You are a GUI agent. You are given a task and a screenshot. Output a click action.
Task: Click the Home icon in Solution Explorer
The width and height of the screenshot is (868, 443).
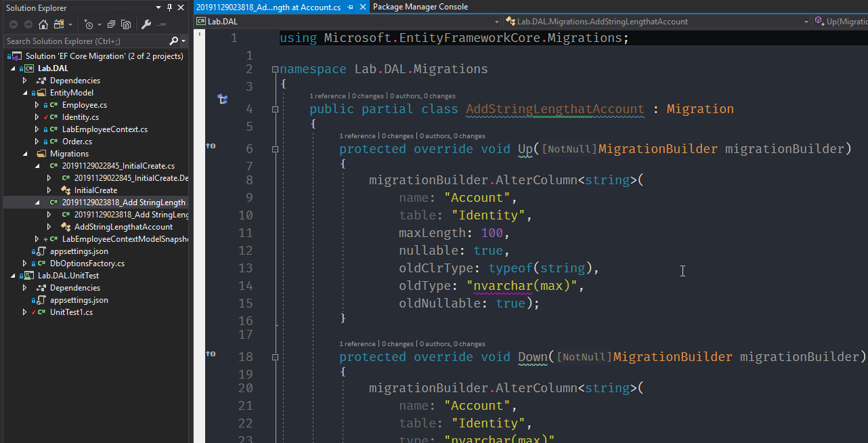point(43,24)
